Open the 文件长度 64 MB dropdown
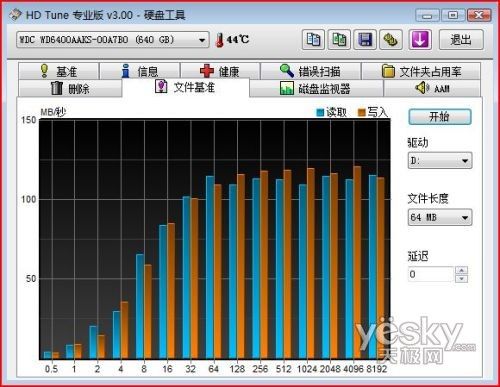Viewport: 500px width, 387px height. 440,217
